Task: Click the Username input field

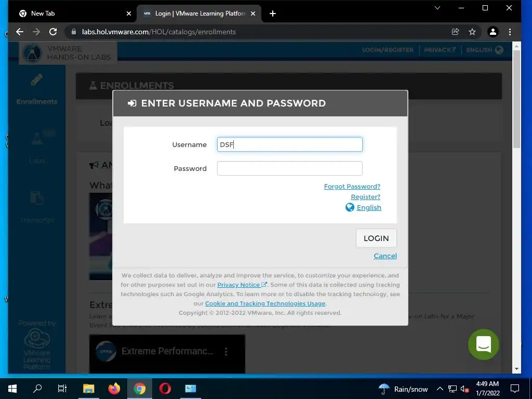Action: point(290,144)
